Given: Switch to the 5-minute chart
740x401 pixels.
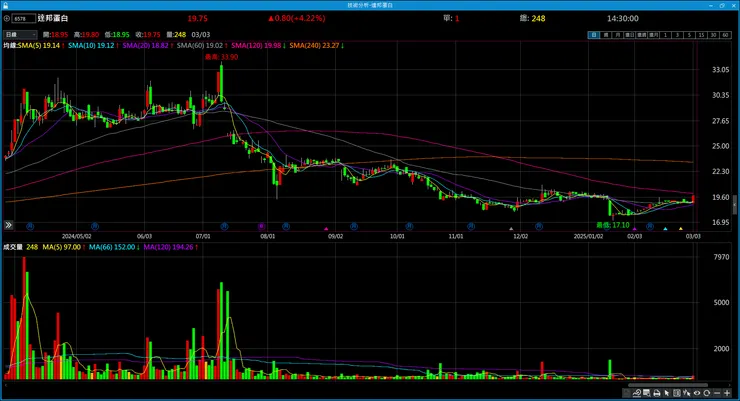Looking at the screenshot, I should click(x=689, y=35).
